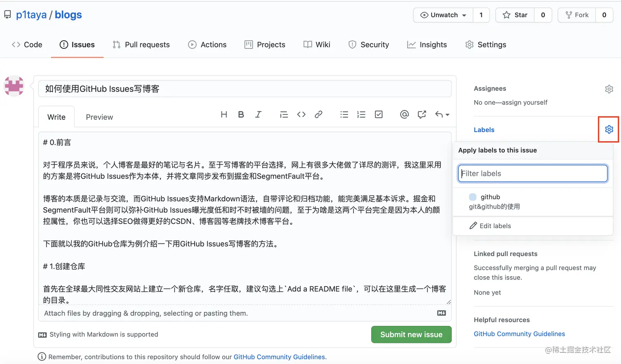
Task: Click the text area resize handle
Action: pos(448,302)
